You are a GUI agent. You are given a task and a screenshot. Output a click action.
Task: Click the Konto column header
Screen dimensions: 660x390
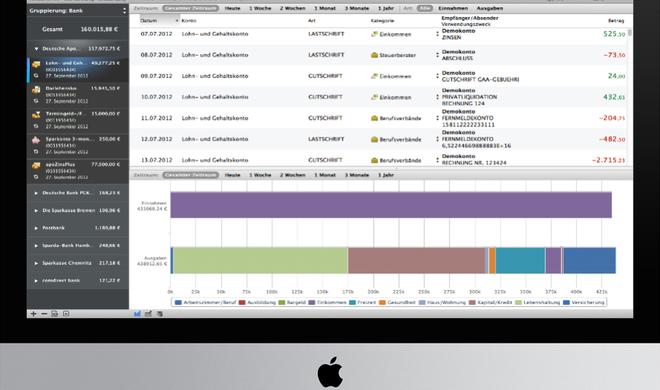189,21
